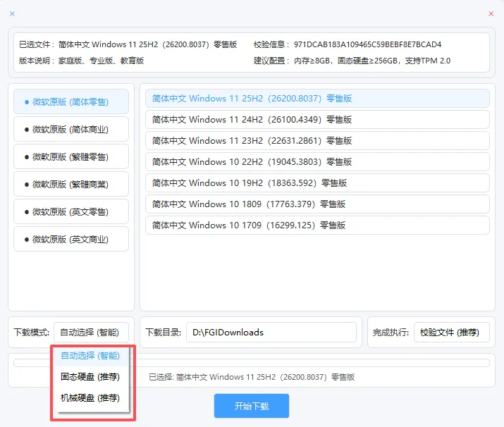
Task: Click the 下载目录 path field D:\FGIDownloads
Action: click(271, 332)
